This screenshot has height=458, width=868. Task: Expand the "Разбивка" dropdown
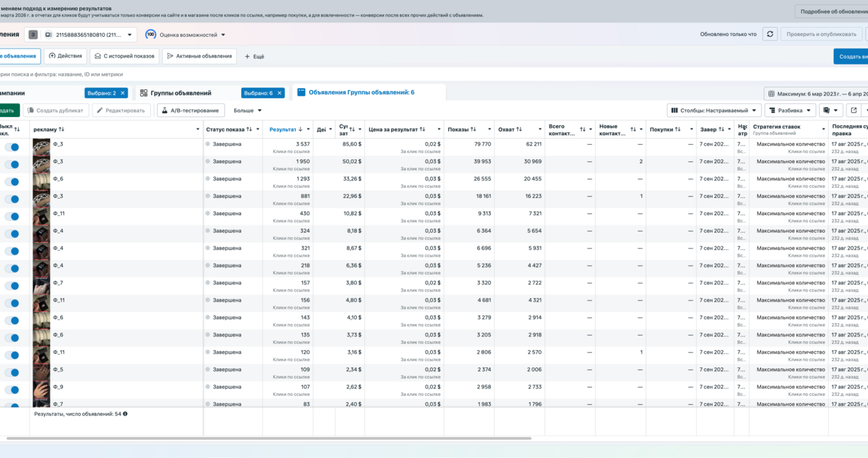pos(790,110)
